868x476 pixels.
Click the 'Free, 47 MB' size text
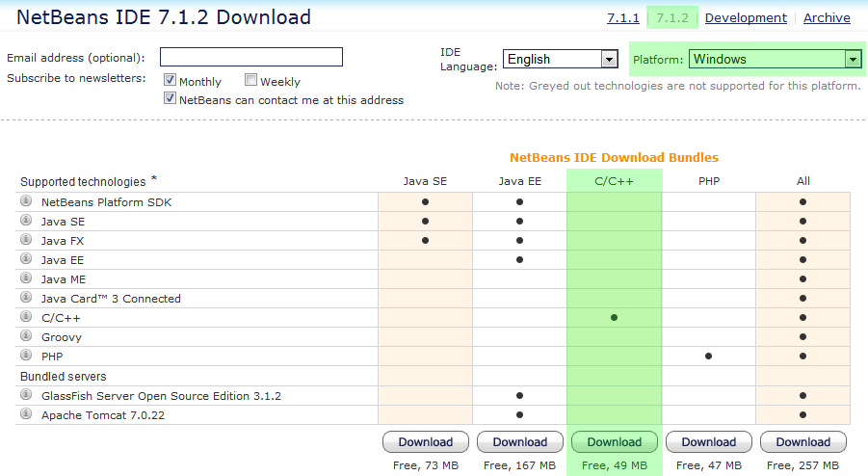coord(709,465)
